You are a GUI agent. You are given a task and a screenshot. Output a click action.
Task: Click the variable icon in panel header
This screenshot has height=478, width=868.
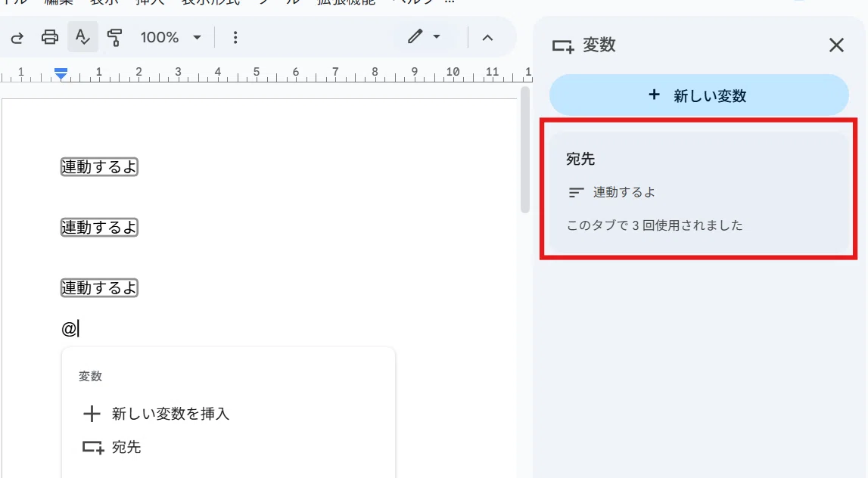point(563,46)
